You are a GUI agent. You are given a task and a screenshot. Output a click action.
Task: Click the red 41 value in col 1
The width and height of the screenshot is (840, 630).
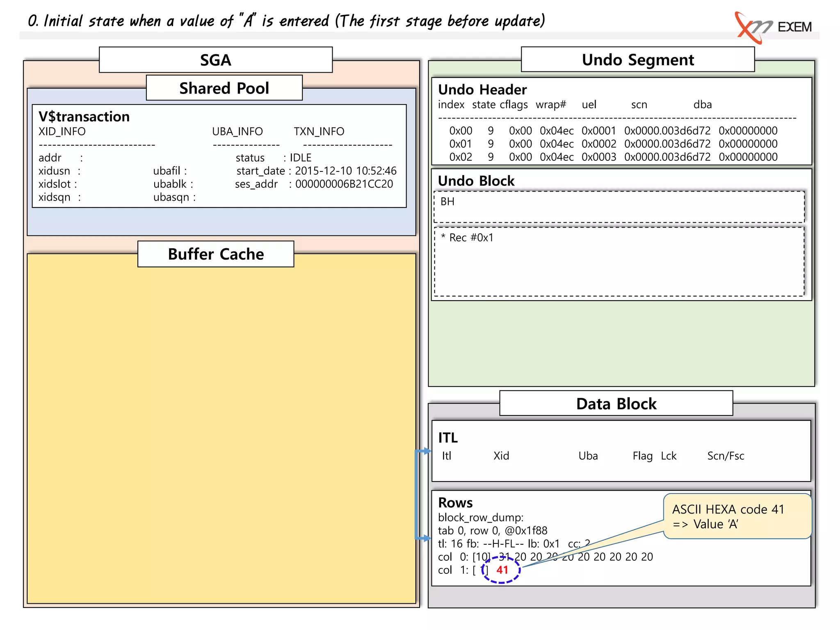click(x=502, y=570)
